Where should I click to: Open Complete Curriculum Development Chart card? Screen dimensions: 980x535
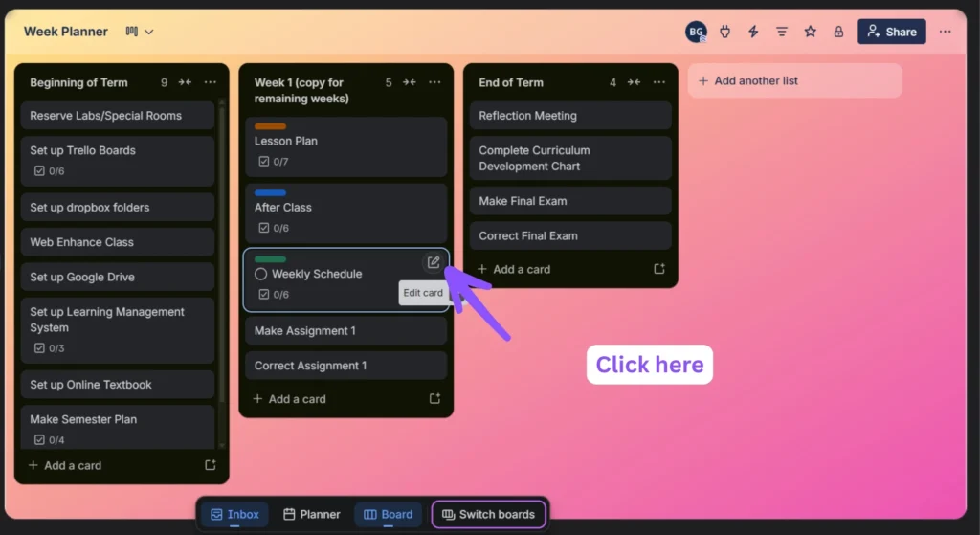(570, 158)
